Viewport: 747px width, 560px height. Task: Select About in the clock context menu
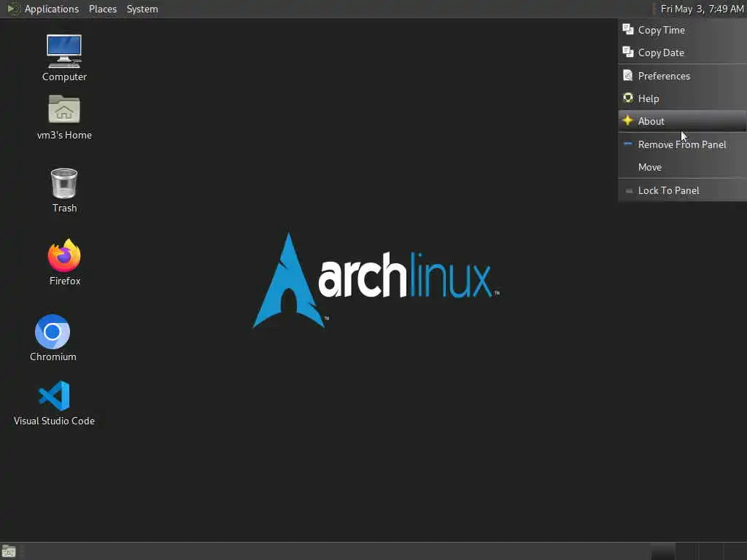[682, 121]
